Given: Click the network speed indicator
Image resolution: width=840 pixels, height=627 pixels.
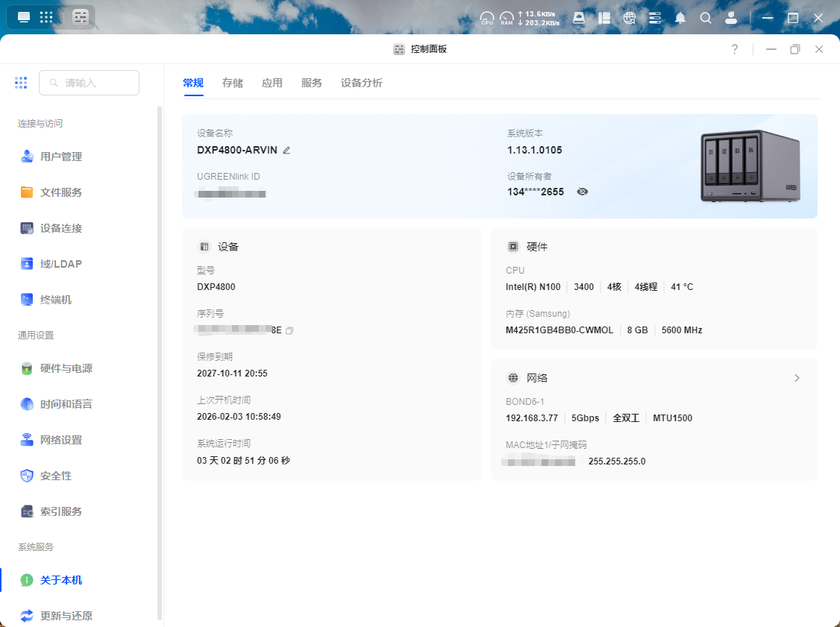Looking at the screenshot, I should click(x=539, y=18).
